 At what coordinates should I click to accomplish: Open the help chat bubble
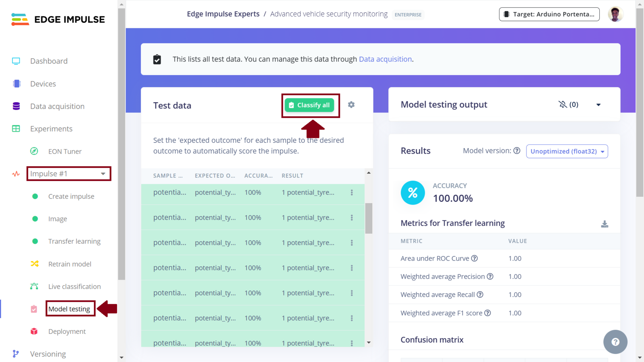pyautogui.click(x=615, y=342)
